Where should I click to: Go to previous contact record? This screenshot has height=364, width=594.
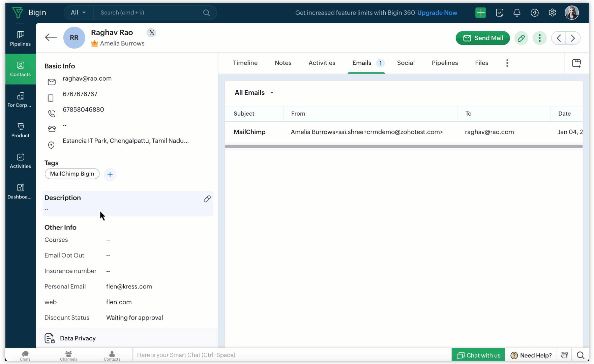[x=559, y=38]
